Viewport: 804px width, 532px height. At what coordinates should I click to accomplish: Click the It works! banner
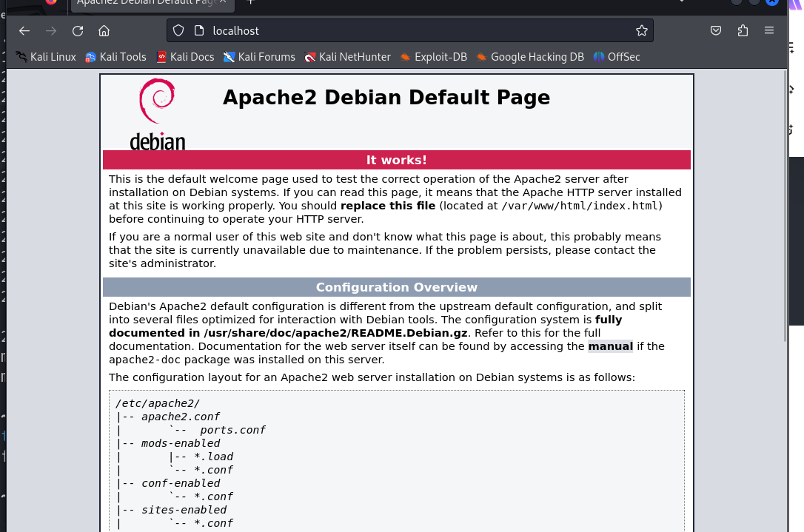click(396, 160)
